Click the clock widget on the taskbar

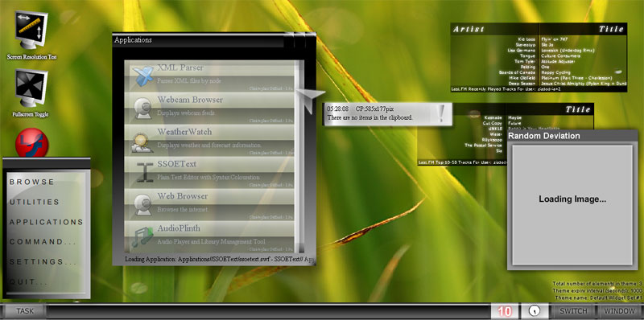535,311
